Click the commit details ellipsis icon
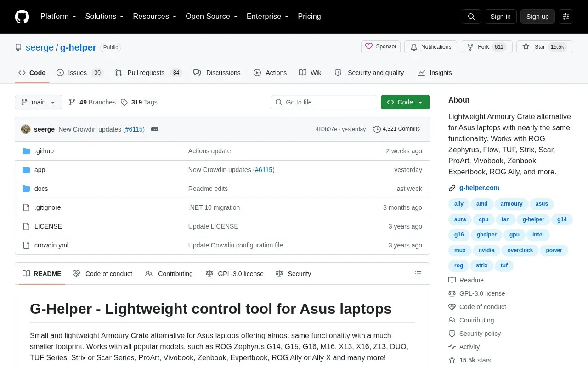588x368 pixels. click(155, 129)
